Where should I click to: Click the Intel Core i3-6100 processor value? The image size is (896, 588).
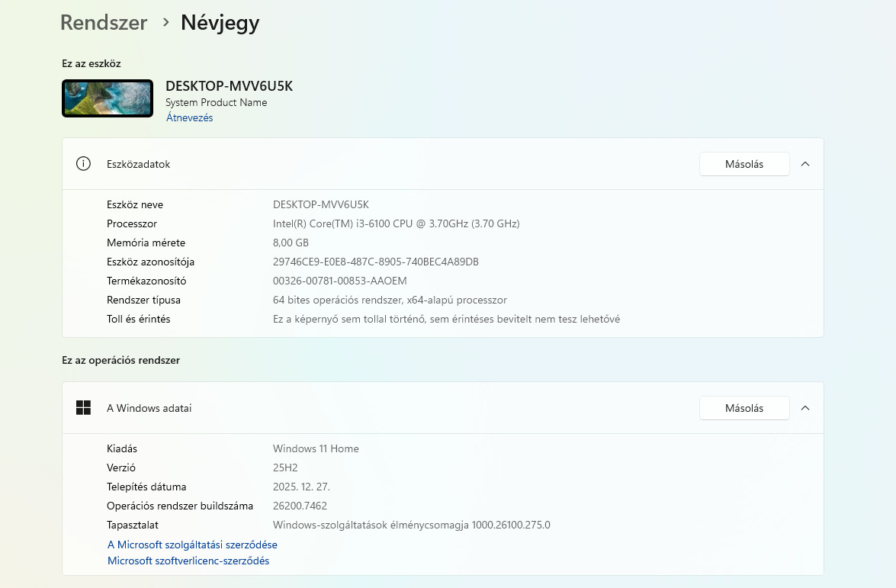click(x=396, y=223)
